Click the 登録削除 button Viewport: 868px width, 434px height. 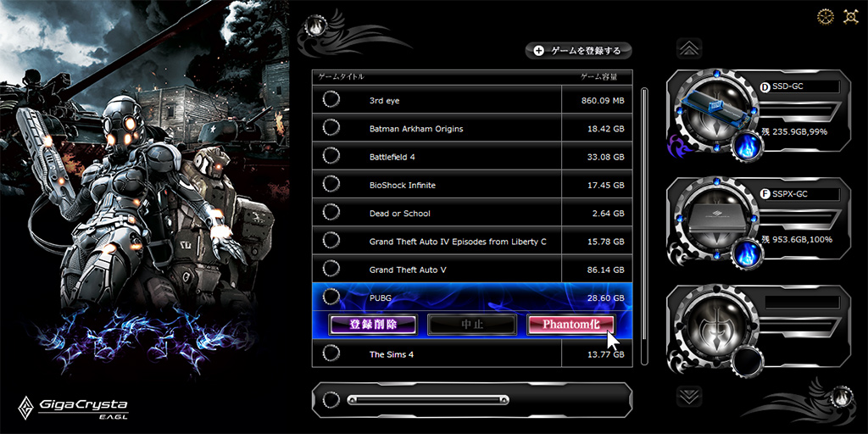(373, 325)
